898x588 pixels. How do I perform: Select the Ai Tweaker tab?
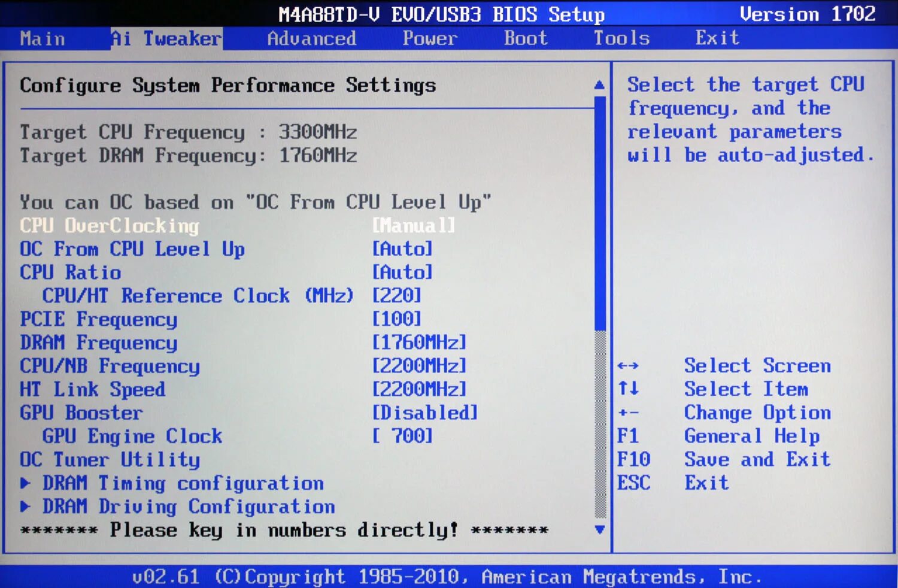166,39
